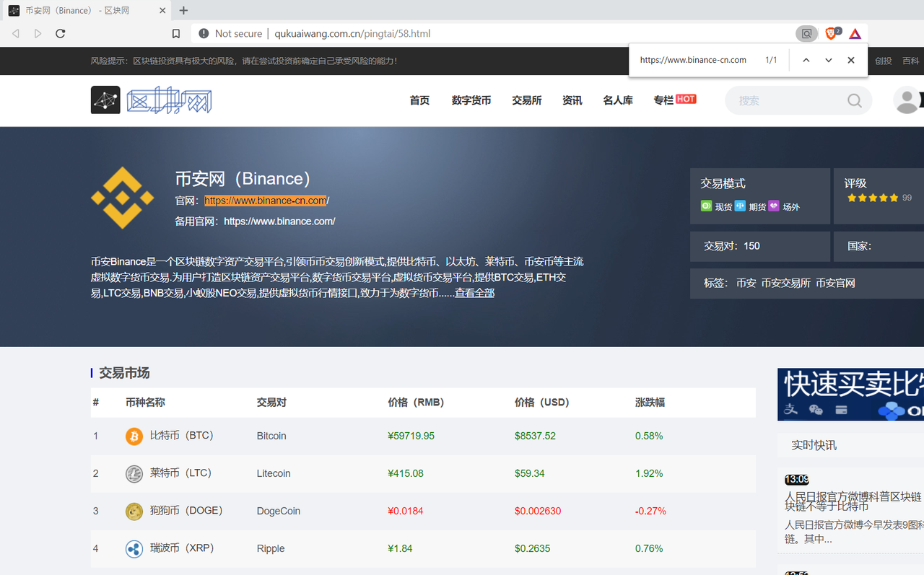
Task: Go back with the browser back arrow
Action: (16, 33)
